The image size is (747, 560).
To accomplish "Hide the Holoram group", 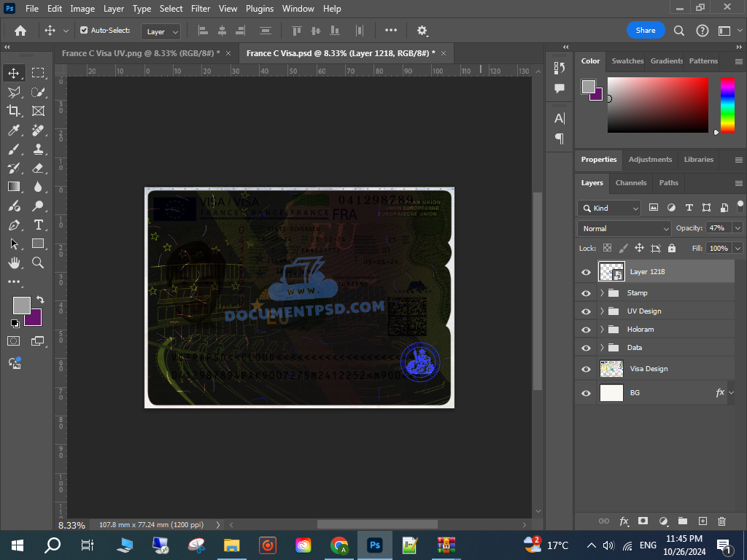I will point(586,330).
